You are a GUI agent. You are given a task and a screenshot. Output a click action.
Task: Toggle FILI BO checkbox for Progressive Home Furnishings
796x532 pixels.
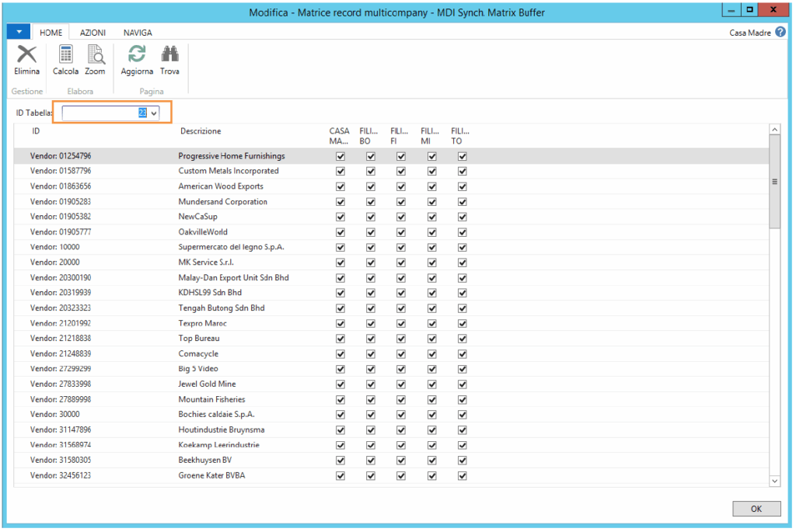pyautogui.click(x=371, y=156)
